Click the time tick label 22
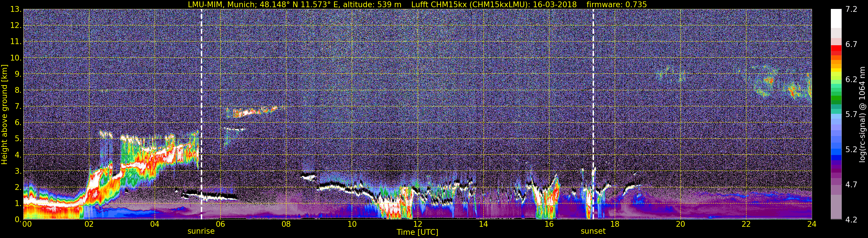 [x=746, y=224]
